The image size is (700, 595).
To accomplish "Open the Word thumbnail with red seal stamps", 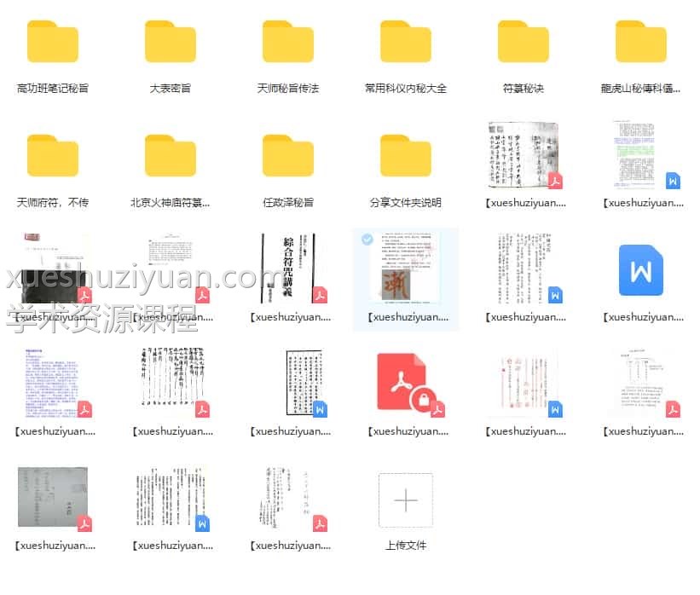I will pos(524,384).
